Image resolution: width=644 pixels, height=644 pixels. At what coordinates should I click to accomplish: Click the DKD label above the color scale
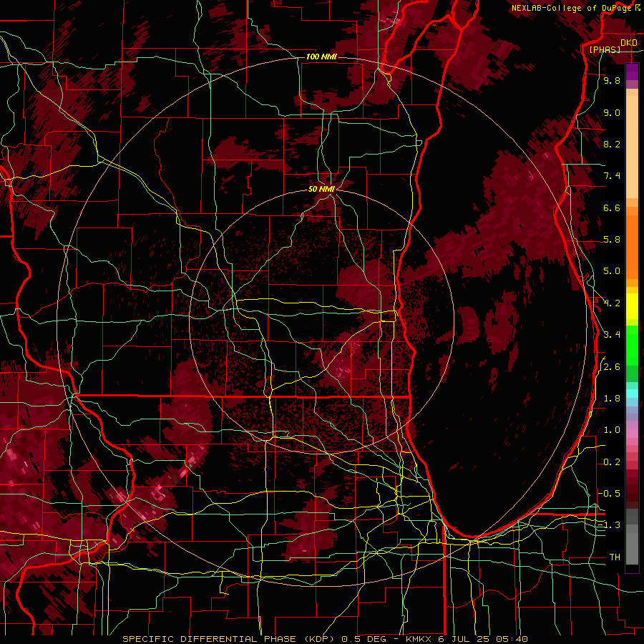[629, 43]
